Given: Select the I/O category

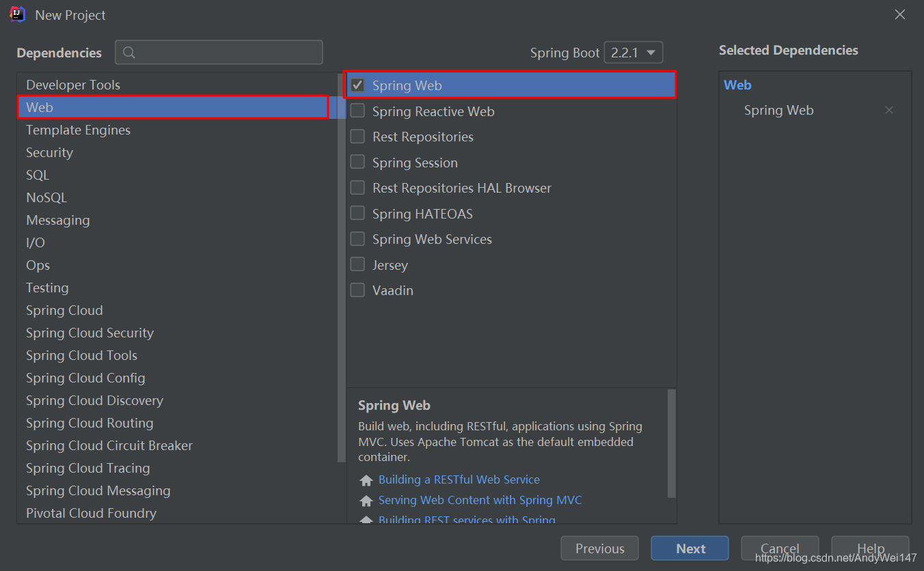Looking at the screenshot, I should click(x=178, y=242).
